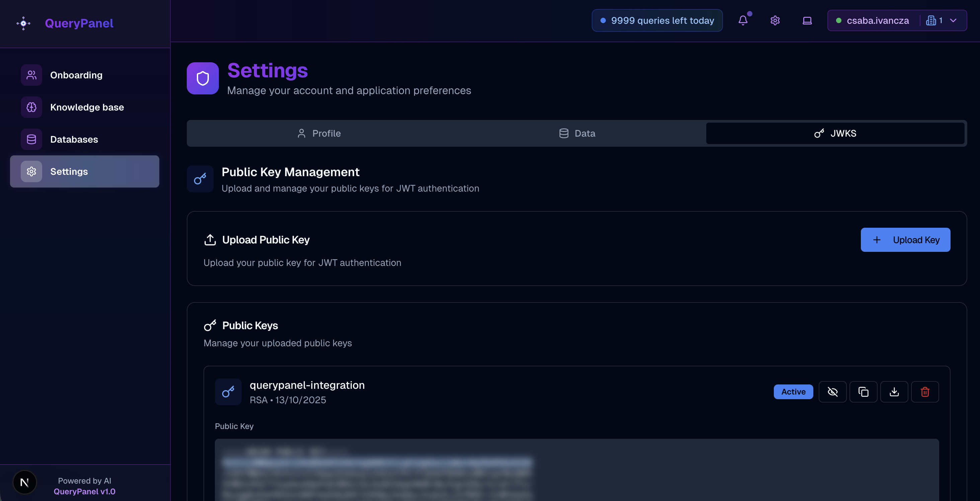Switch to the Data tab
The width and height of the screenshot is (980, 501).
pos(577,133)
